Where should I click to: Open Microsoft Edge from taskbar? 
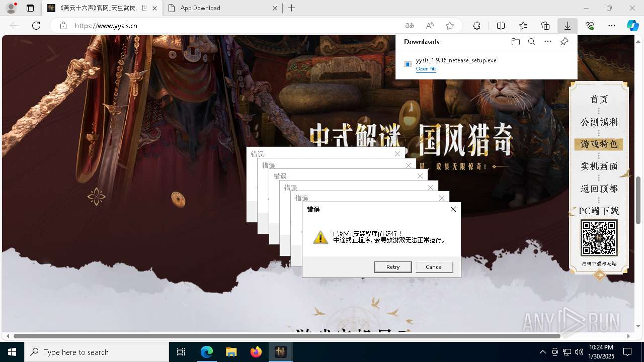207,352
